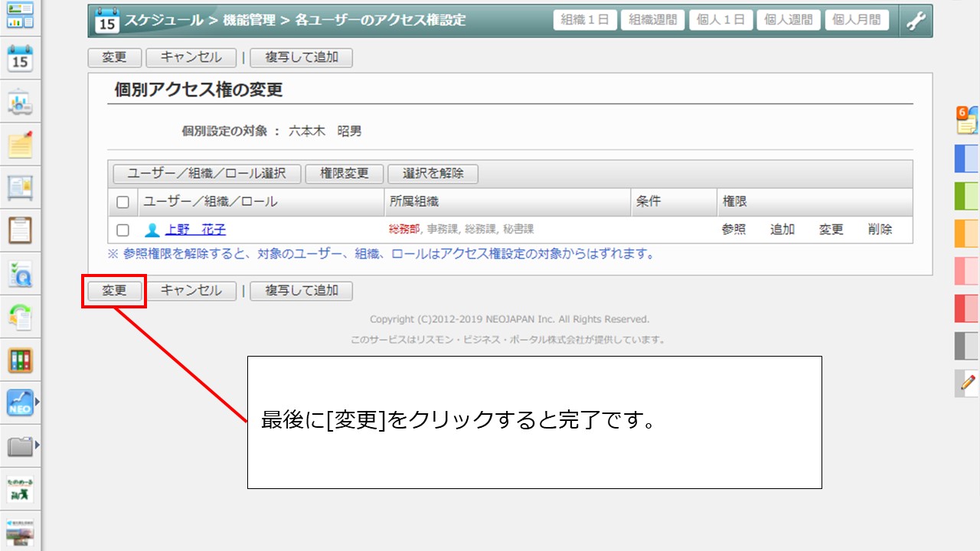This screenshot has width=980, height=551.
Task: Click the 参照 permission in 上野 row
Action: 733,230
